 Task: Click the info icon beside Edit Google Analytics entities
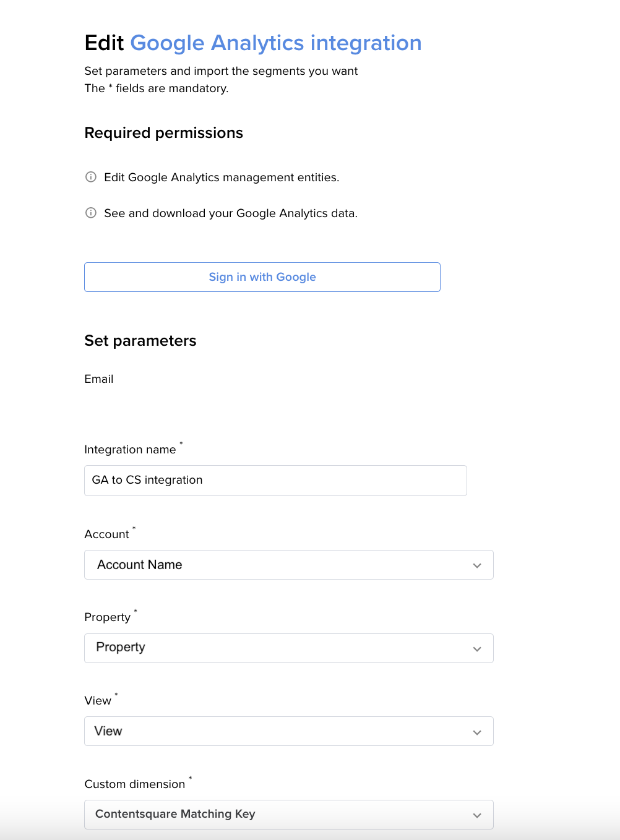coord(91,177)
